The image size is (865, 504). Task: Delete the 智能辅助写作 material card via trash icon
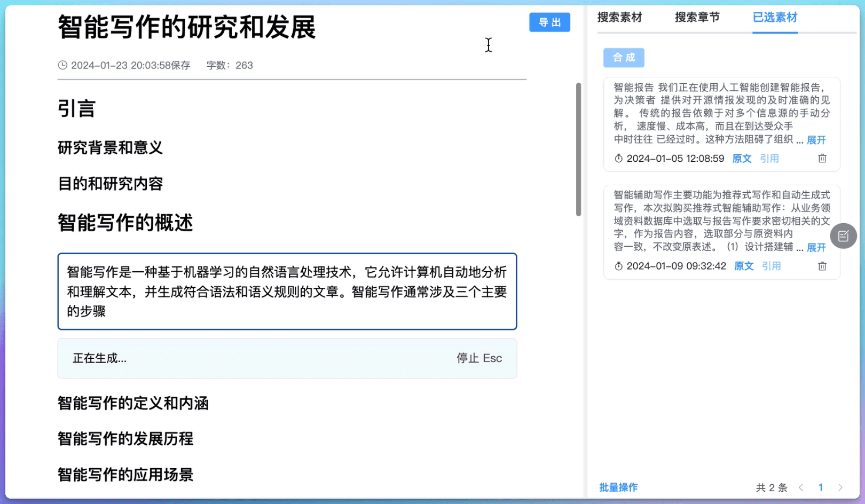point(822,266)
